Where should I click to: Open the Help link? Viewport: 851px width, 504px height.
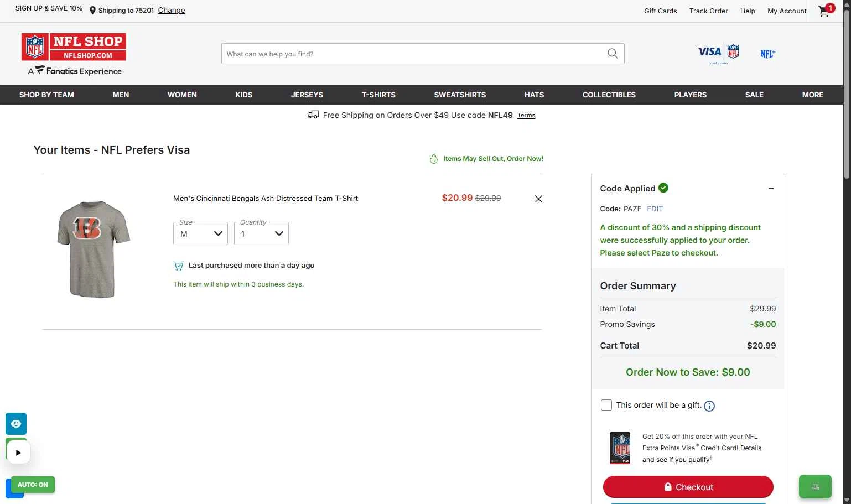pyautogui.click(x=748, y=11)
